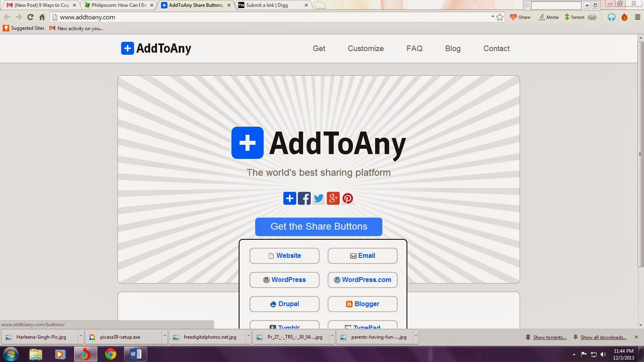The width and height of the screenshot is (644, 362).
Task: Choose the Website share button option
Action: tap(285, 256)
